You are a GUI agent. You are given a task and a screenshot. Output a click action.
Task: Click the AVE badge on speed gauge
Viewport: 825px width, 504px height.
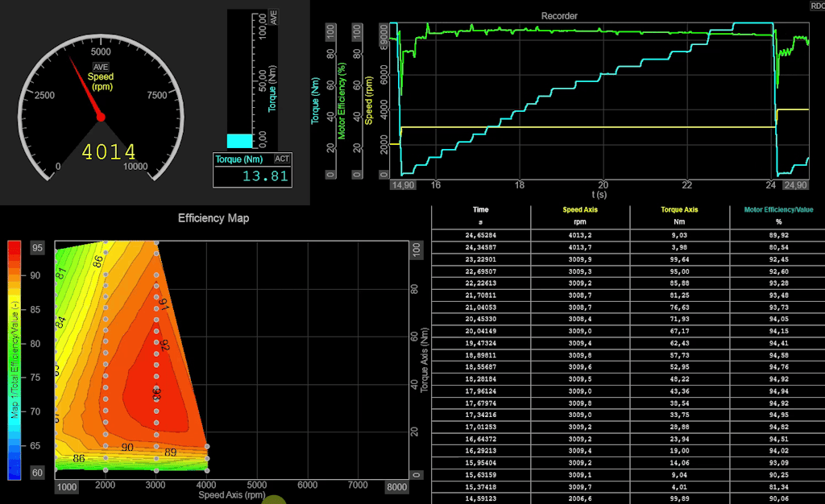click(x=101, y=67)
